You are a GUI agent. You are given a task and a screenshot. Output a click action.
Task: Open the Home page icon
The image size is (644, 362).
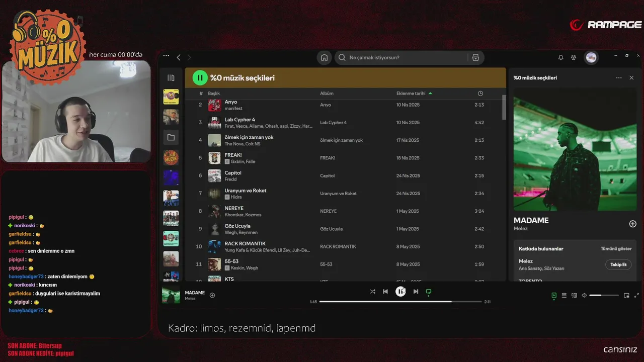[x=325, y=57]
